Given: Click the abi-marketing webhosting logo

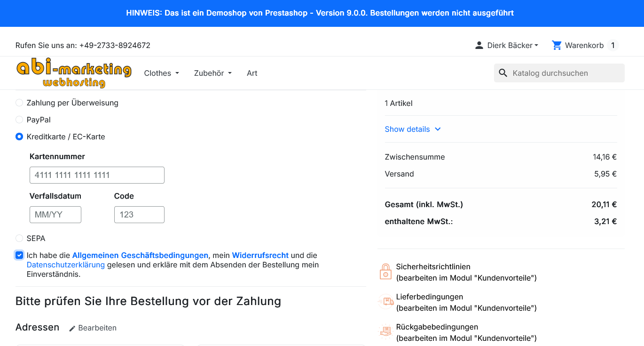Looking at the screenshot, I should (x=74, y=73).
